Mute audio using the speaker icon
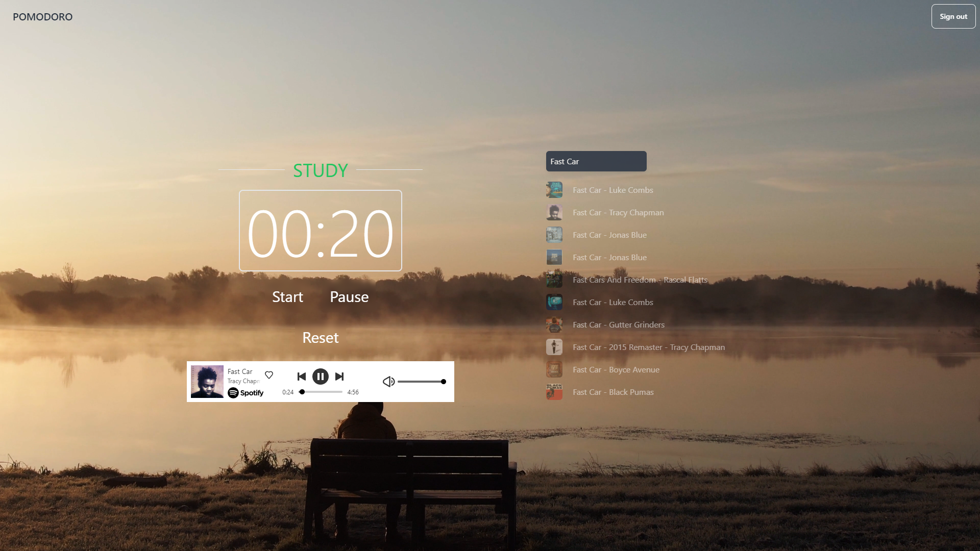This screenshot has width=980, height=551. coord(388,382)
